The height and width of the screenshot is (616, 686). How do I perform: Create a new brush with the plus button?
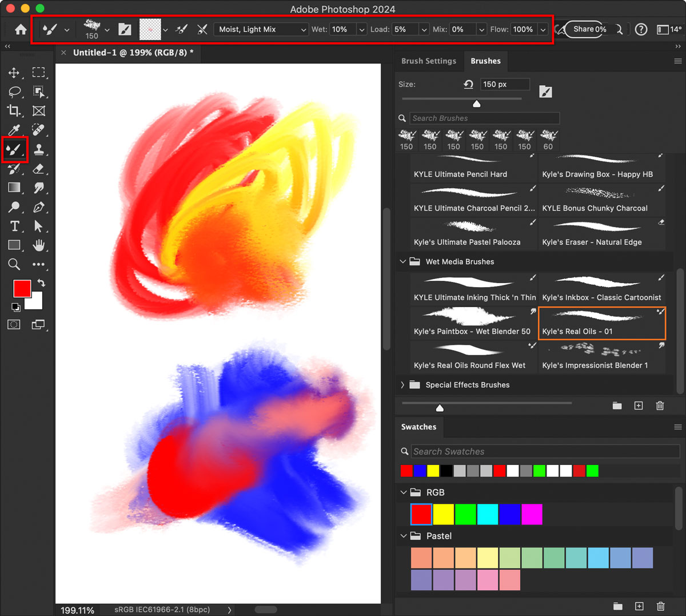[x=639, y=406]
